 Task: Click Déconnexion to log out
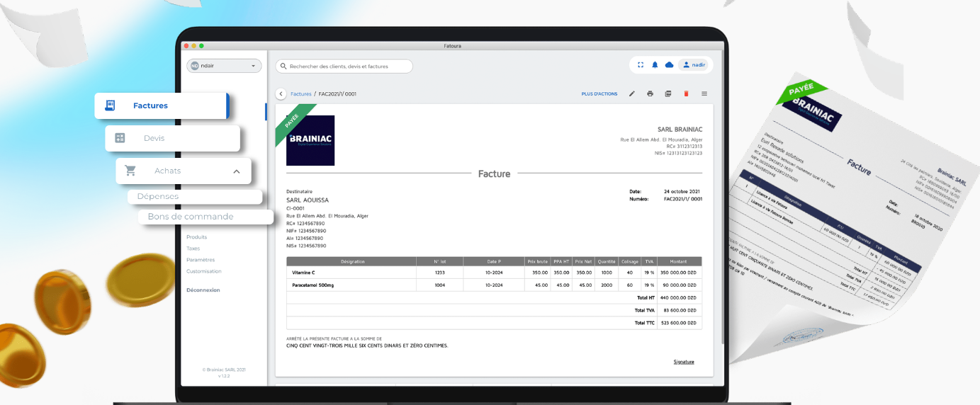[x=203, y=290]
